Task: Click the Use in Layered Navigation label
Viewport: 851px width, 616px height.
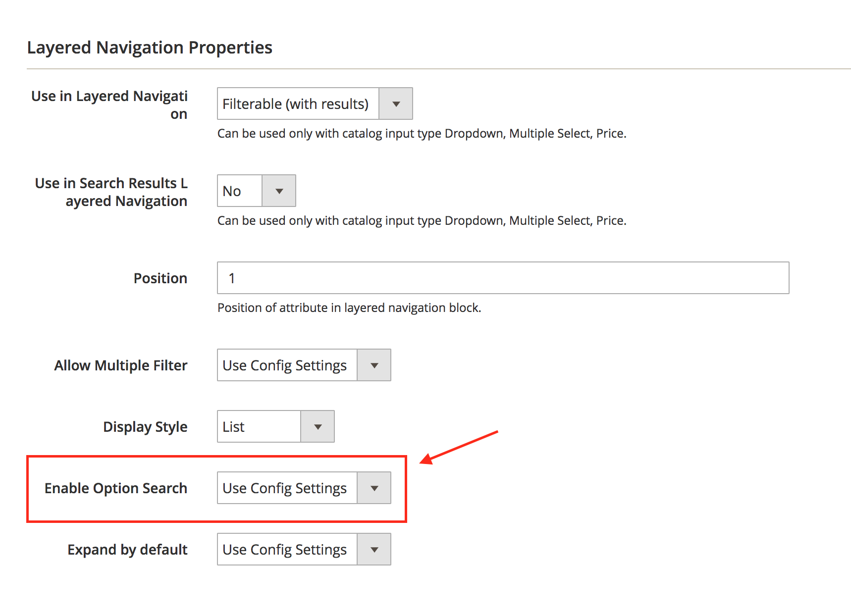Action: [x=109, y=104]
